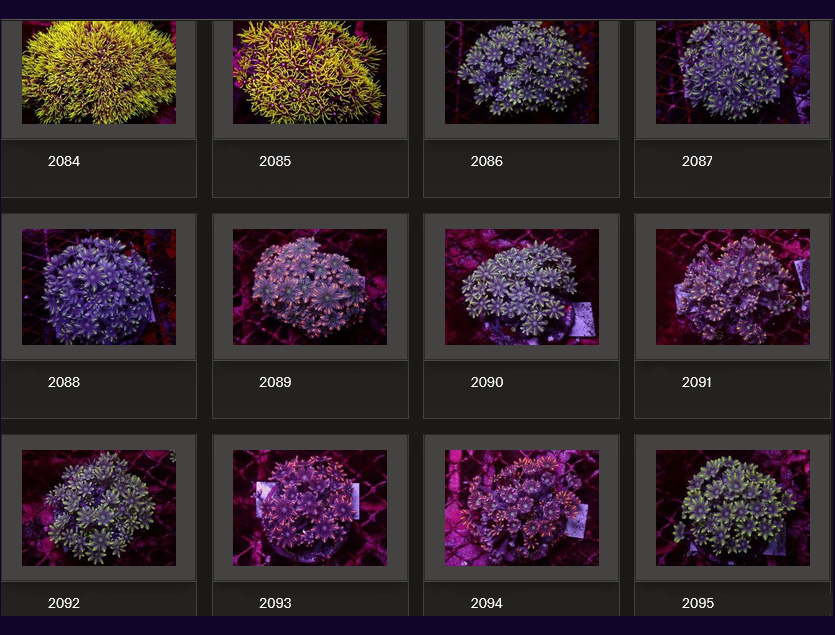Open the coral thumbnail above label 2086
Image resolution: width=835 pixels, height=635 pixels.
point(522,72)
